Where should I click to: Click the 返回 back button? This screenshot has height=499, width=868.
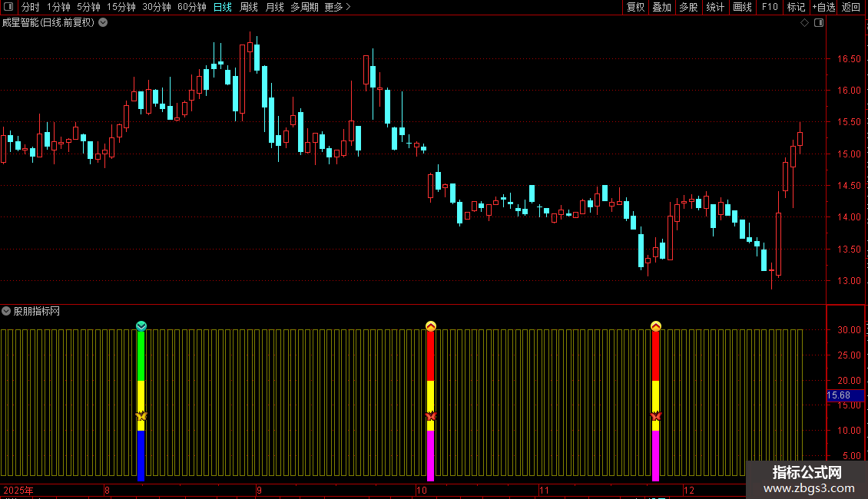tap(851, 7)
